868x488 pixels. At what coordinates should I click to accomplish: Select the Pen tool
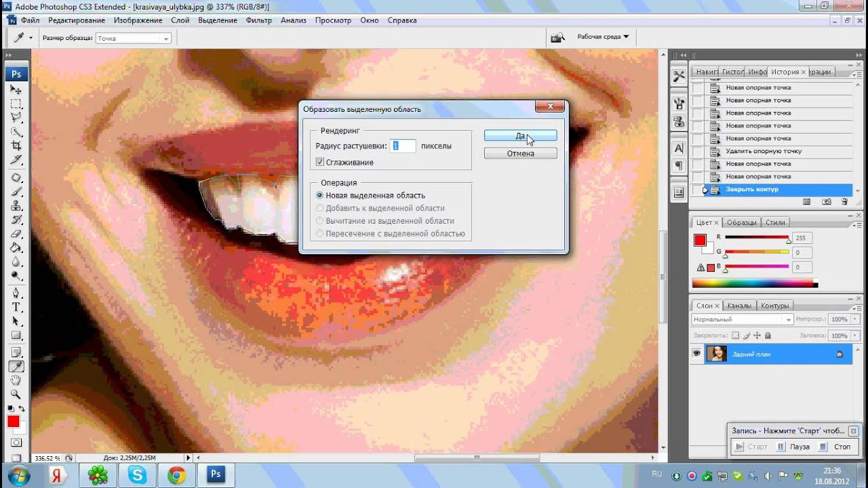[x=16, y=293]
